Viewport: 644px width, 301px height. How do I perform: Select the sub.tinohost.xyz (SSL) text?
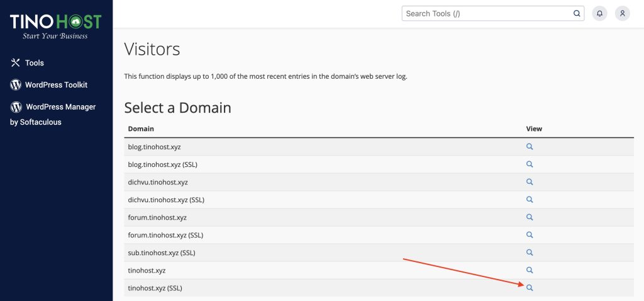tap(162, 253)
